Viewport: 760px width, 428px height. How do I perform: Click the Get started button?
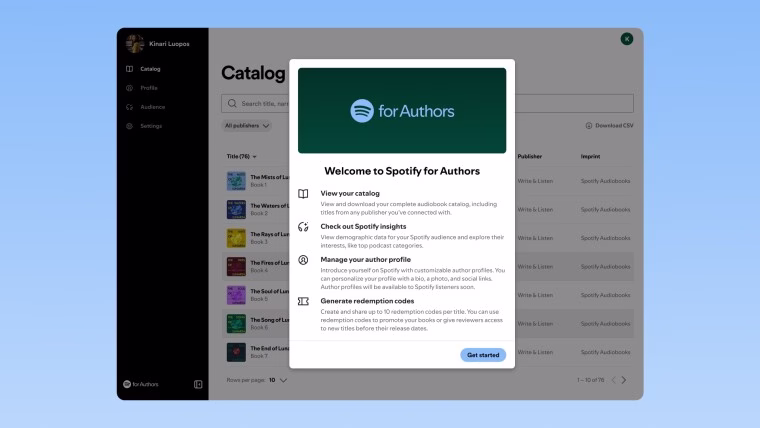483,355
